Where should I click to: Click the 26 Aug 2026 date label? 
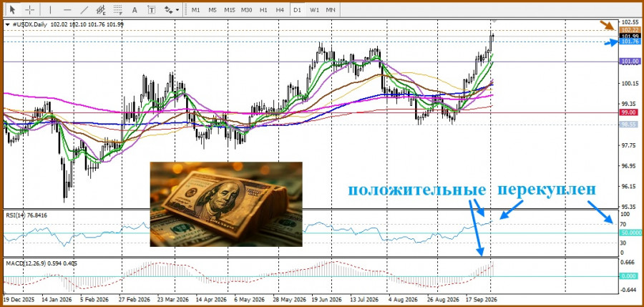click(444, 300)
